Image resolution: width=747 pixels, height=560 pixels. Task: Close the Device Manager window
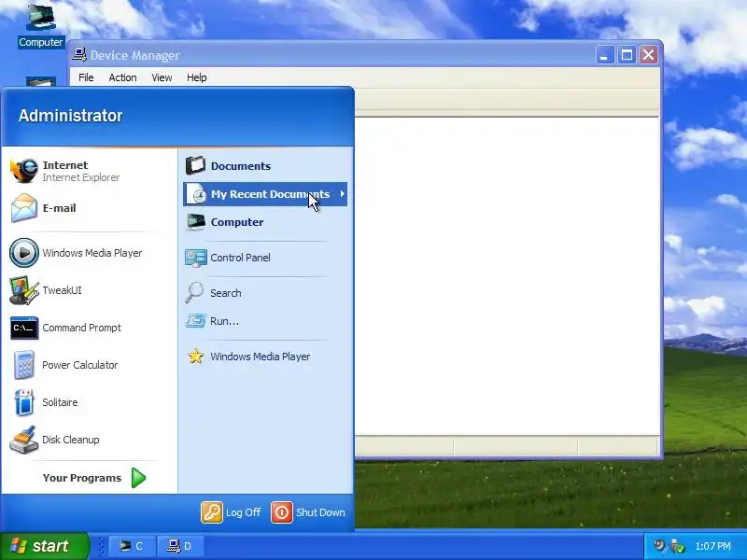coord(648,55)
